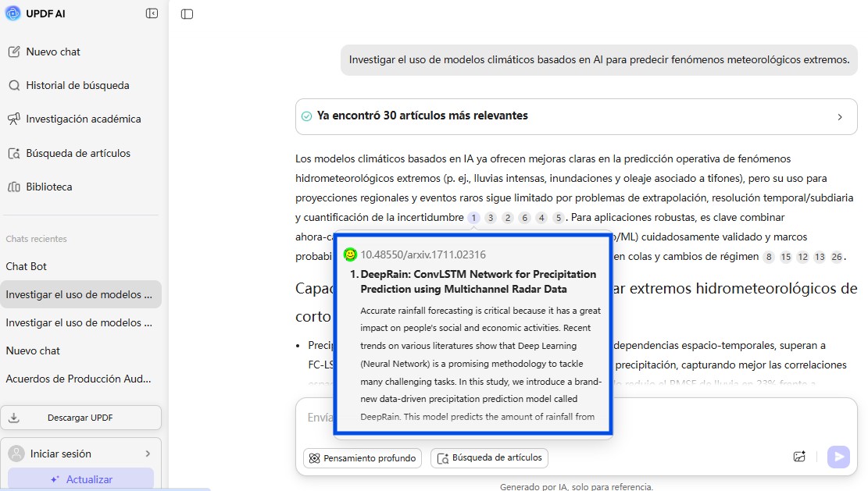This screenshot has width=868, height=491.
Task: Click the UPDF AI logo icon
Action: coord(13,13)
